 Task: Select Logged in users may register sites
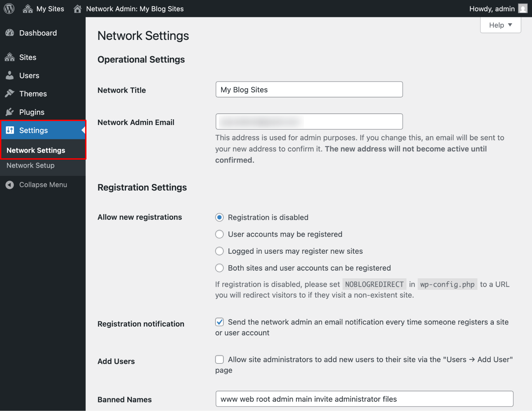219,251
